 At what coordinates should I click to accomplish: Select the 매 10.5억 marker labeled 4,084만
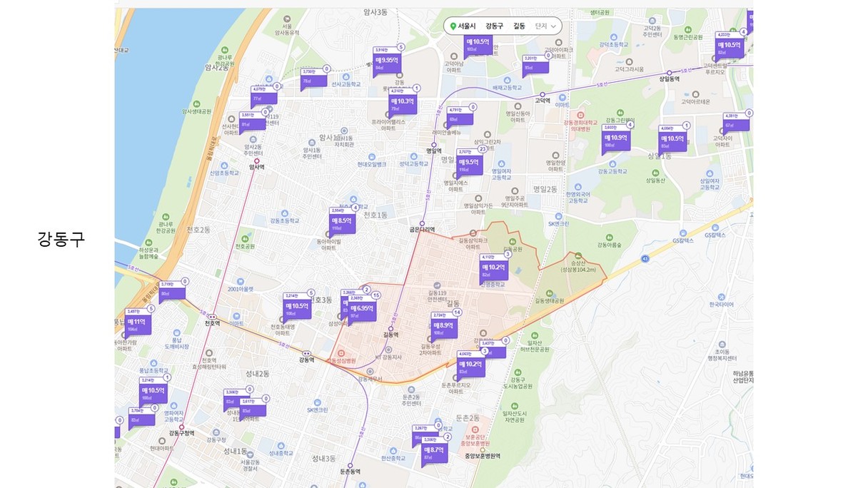point(672,141)
